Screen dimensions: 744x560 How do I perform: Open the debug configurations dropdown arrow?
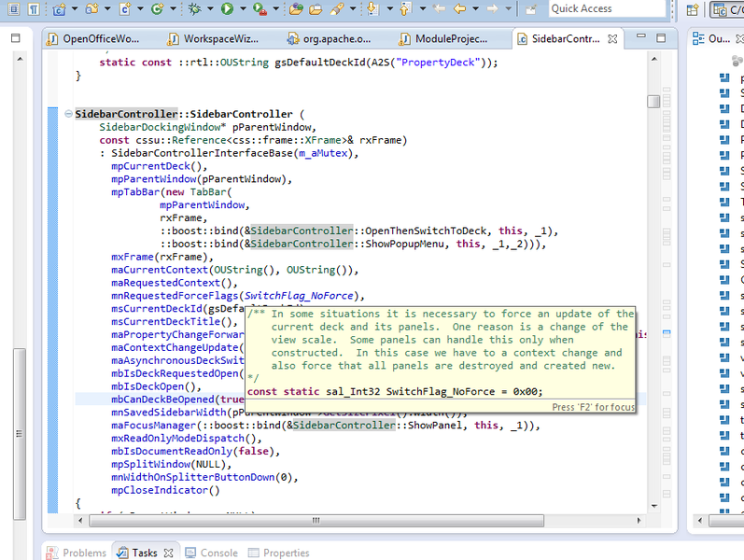point(210,8)
